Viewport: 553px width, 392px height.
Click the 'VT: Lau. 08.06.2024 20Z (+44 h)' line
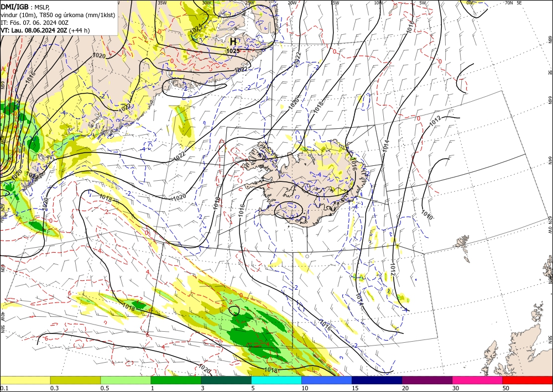tap(45, 30)
